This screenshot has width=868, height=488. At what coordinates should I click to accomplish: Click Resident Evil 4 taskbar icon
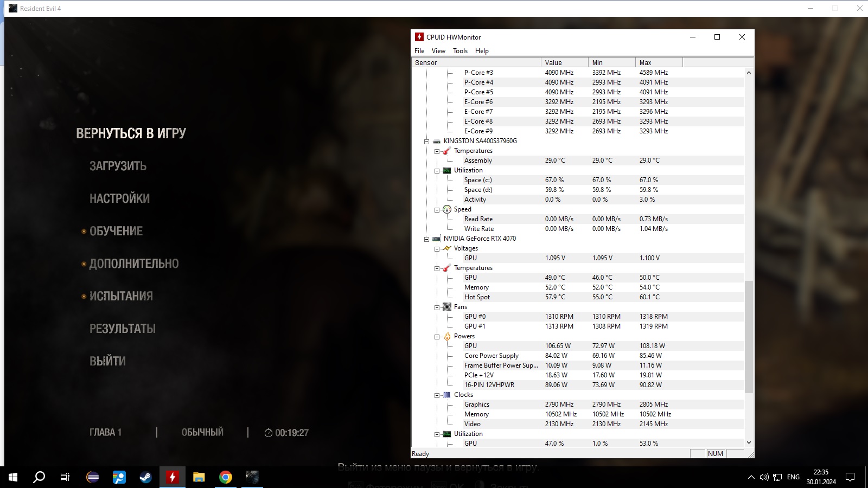coord(252,477)
